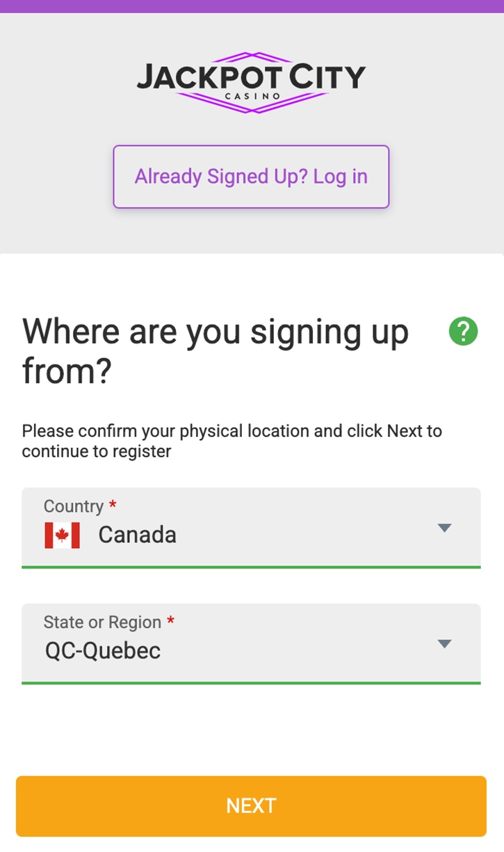The image size is (504, 852).
Task: Click the red asterisk beside State or Region
Action: (x=170, y=621)
